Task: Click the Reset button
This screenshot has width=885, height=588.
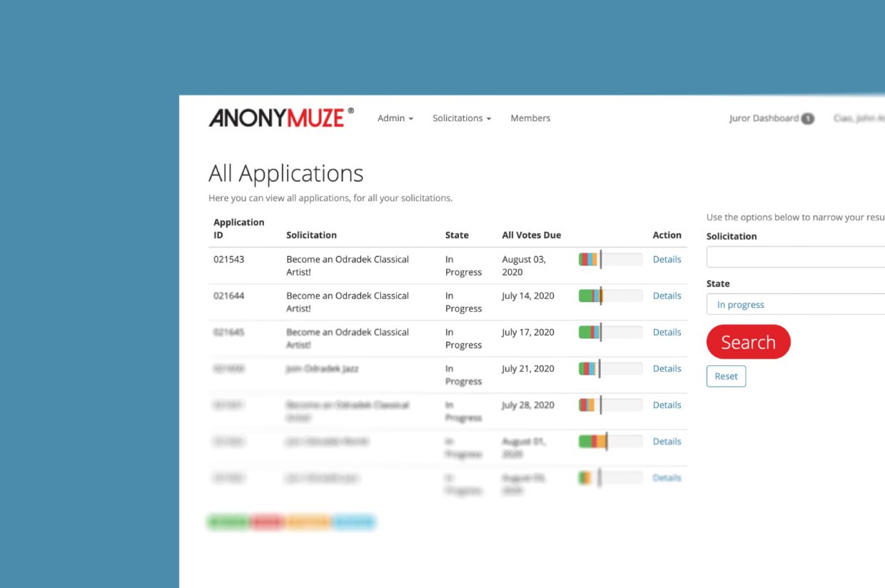Action: tap(726, 376)
